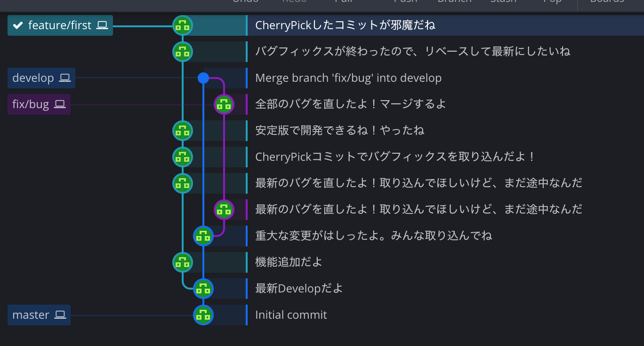
Task: Select commit 'バグフィックスが終わったので、リベースして最新にしたいね'
Action: click(x=413, y=52)
